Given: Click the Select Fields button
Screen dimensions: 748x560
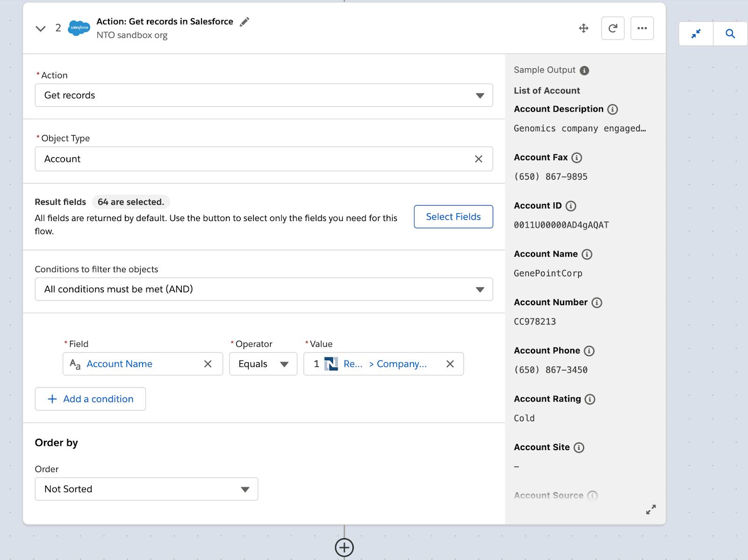Looking at the screenshot, I should point(453,217).
